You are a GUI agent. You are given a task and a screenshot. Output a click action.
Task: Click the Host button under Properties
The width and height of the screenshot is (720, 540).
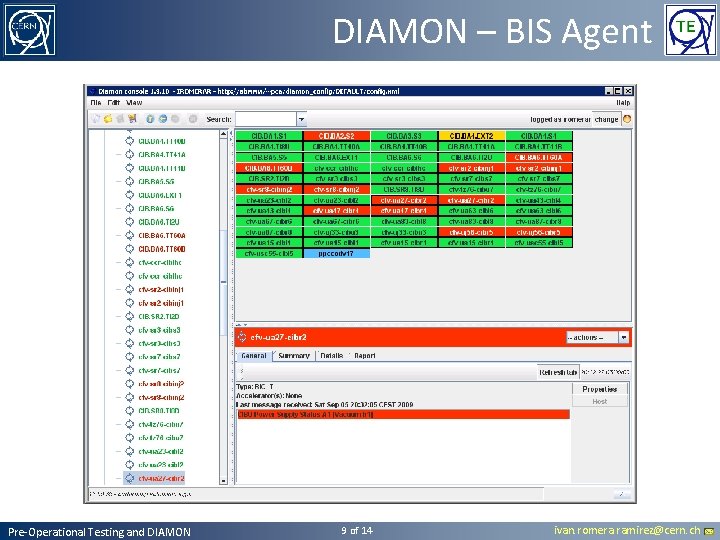[600, 401]
